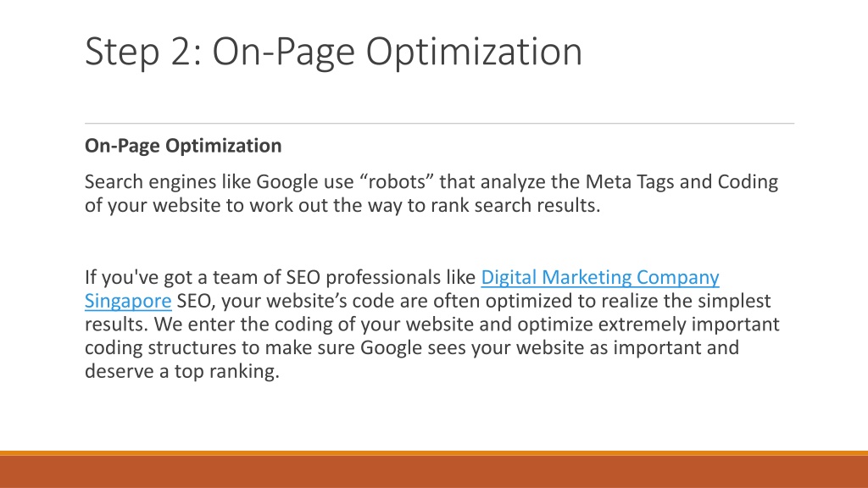Click the bold 'On-Page Optimization' subheading
The width and height of the screenshot is (868, 488).
(x=183, y=146)
